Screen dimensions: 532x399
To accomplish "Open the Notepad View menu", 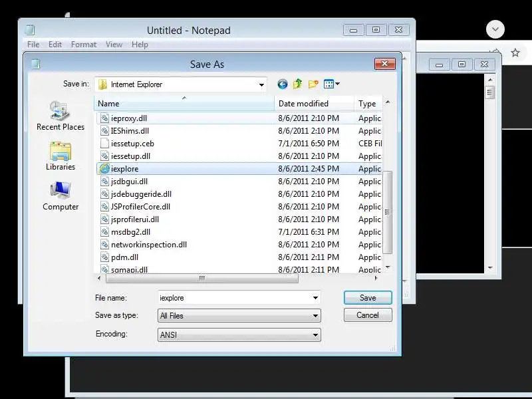I will click(114, 45).
